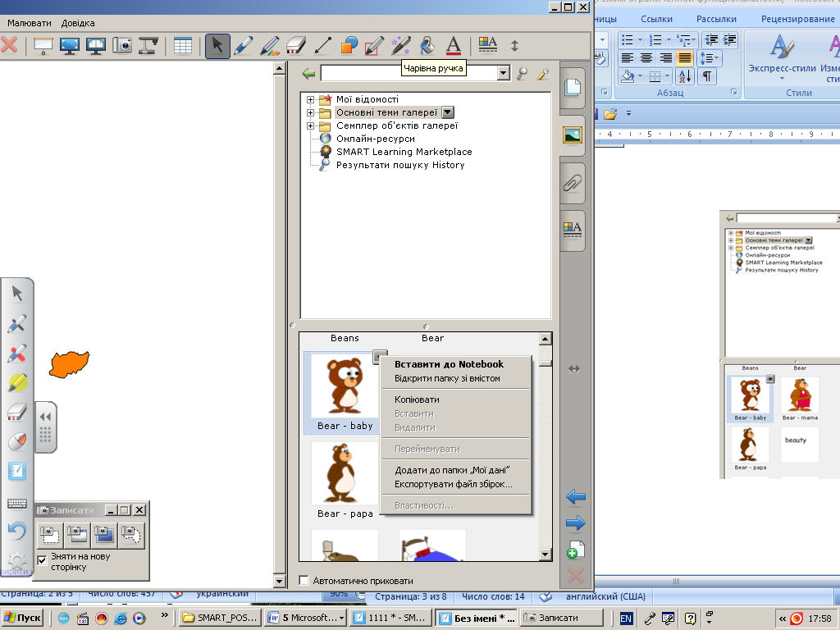Open the Properties side tab
840x630 pixels.
point(572,230)
